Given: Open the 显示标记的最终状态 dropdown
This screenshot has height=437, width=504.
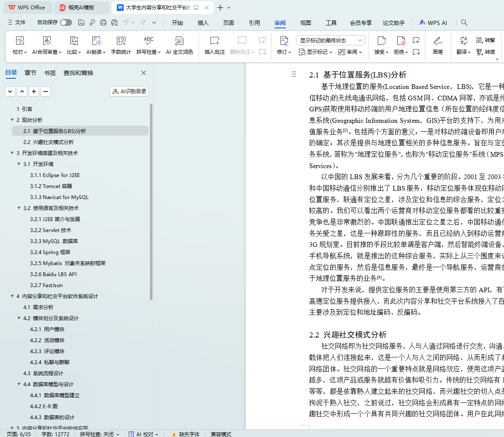Looking at the screenshot, I should pyautogui.click(x=330, y=40).
